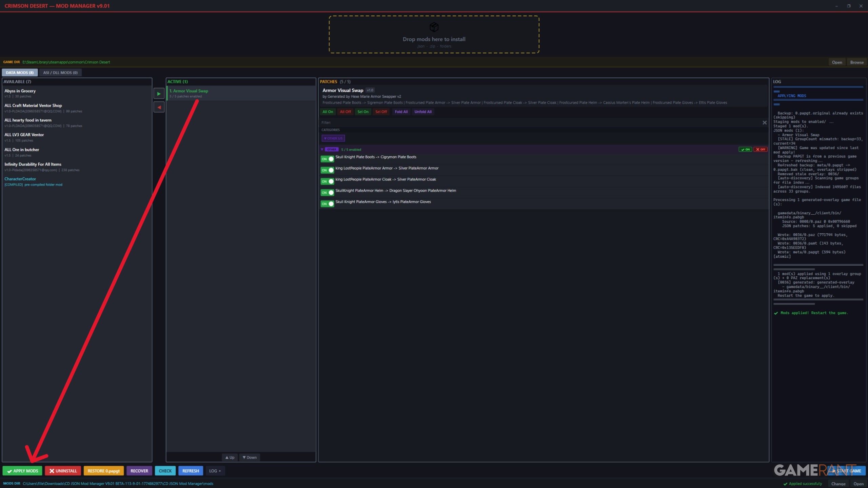Screen dimensions: 868x488
Task: Switch to ASI / DLL MODS tab
Action: coord(60,73)
